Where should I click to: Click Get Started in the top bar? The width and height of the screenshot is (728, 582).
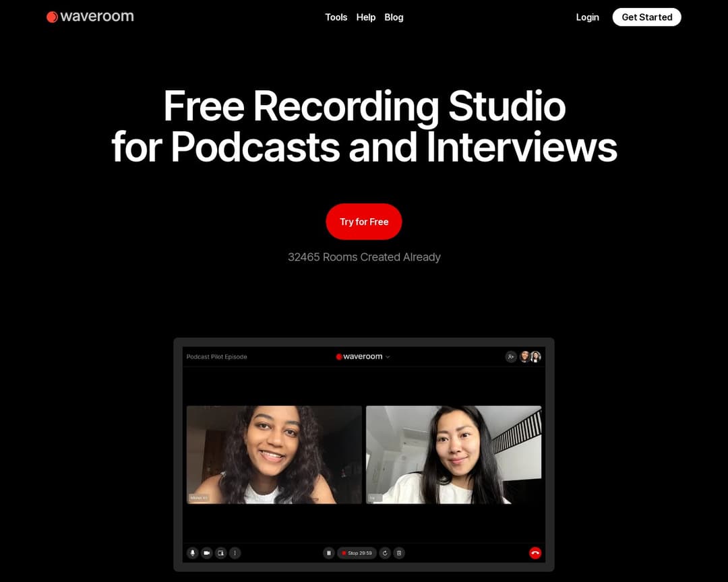coord(646,17)
